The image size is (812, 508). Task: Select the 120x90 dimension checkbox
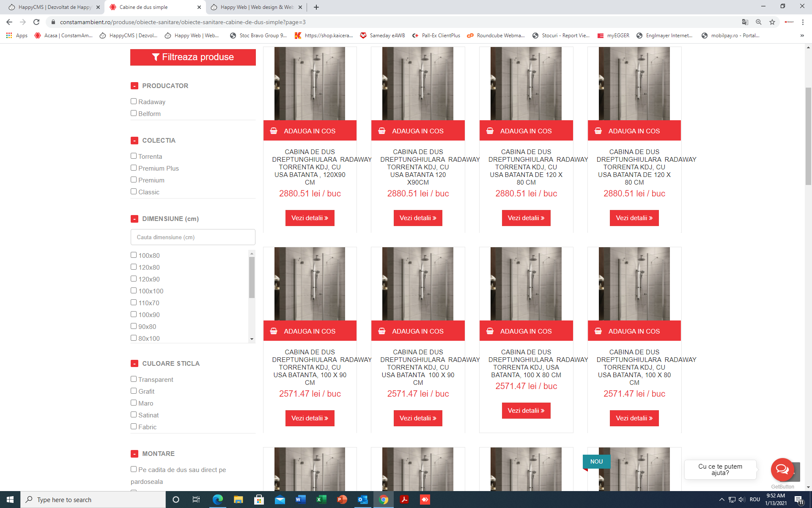tap(134, 279)
